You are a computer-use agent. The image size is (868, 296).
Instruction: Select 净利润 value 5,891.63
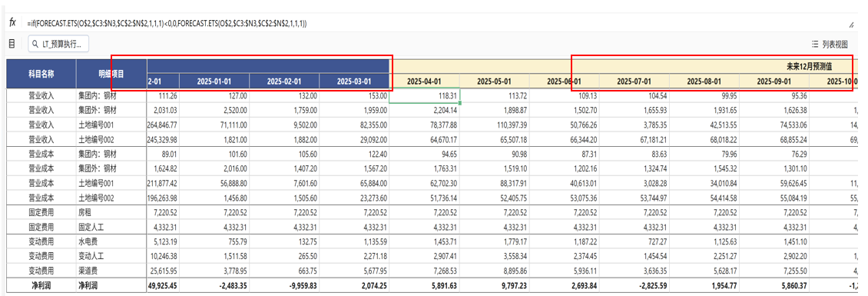425,285
